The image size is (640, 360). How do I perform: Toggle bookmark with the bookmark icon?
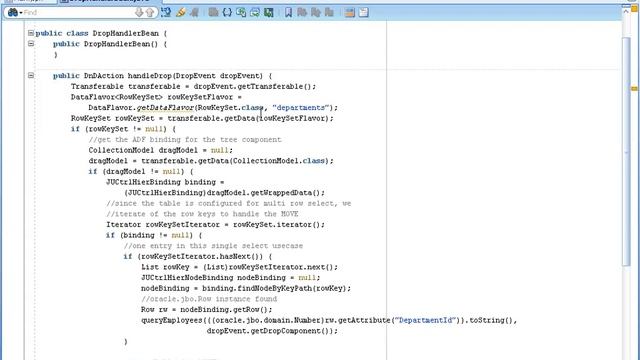[x=288, y=13]
